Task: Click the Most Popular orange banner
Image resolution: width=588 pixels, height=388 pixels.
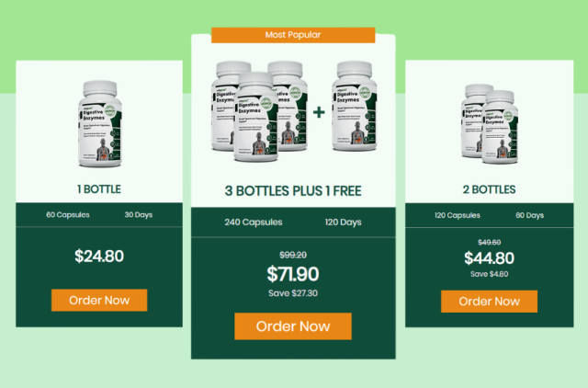Action: click(x=293, y=35)
